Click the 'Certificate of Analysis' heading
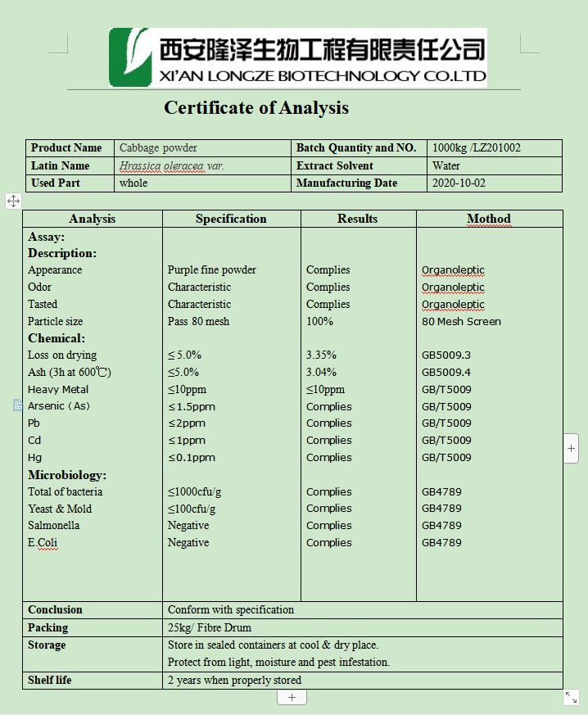Image resolution: width=588 pixels, height=715 pixels. 256,108
